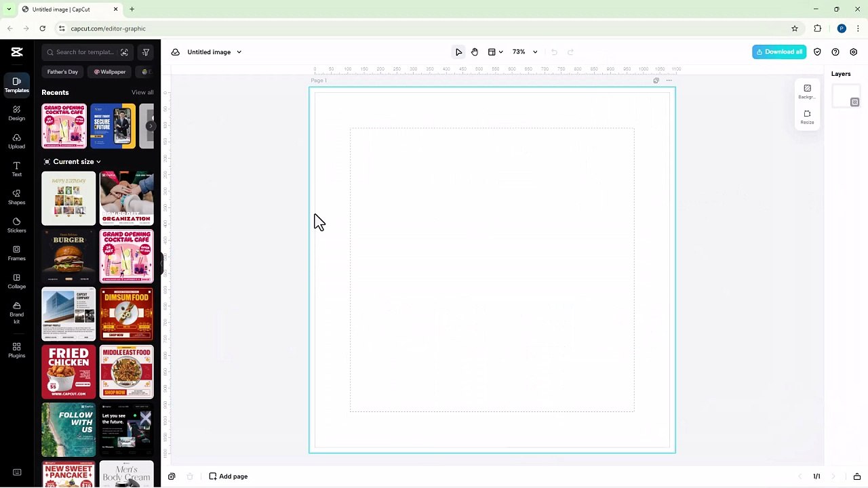The width and height of the screenshot is (868, 488).
Task: Choose the Nonprofit Organization template
Action: click(x=127, y=199)
